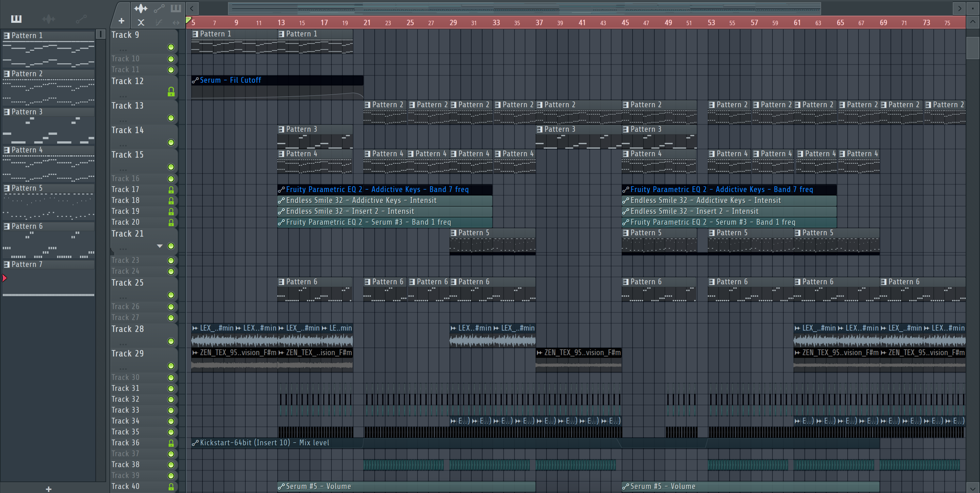Toggle the Track 33 mute switch
980x493 pixels.
171,410
